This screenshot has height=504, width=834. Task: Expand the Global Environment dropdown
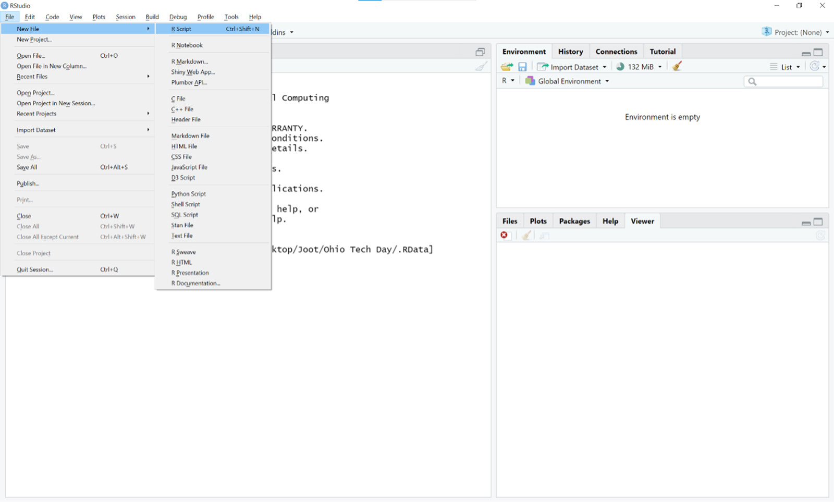click(x=607, y=81)
